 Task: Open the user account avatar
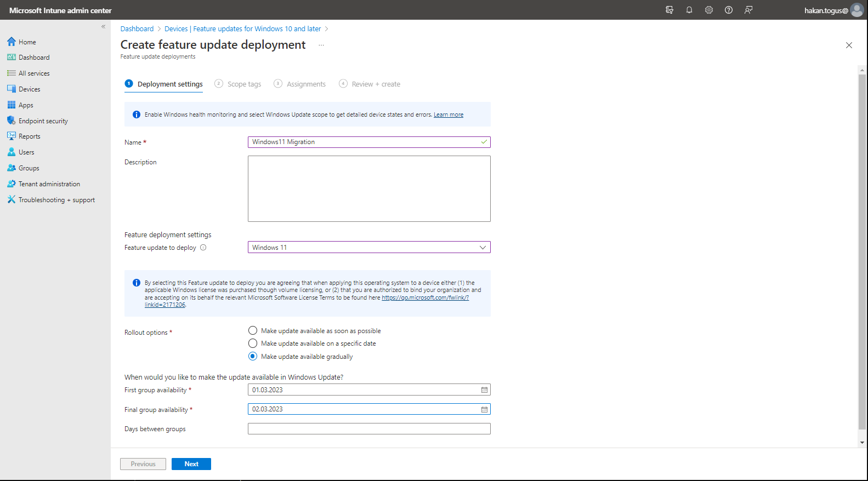point(857,10)
